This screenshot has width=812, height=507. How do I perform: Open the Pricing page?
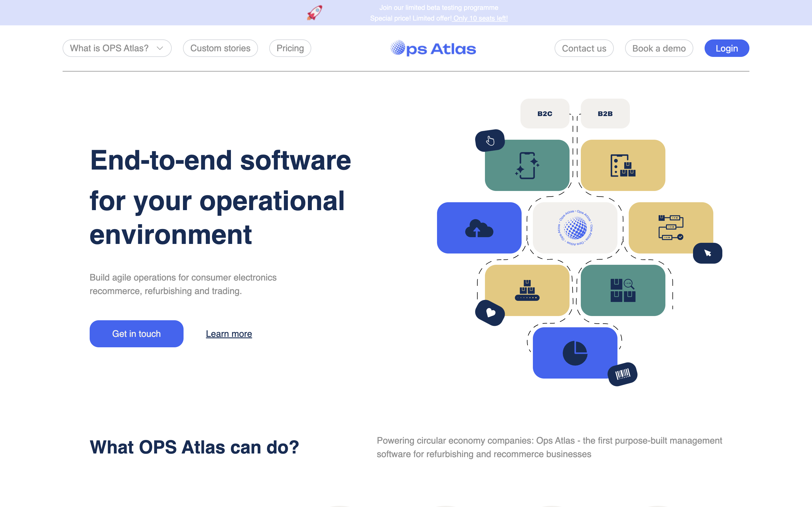(290, 48)
